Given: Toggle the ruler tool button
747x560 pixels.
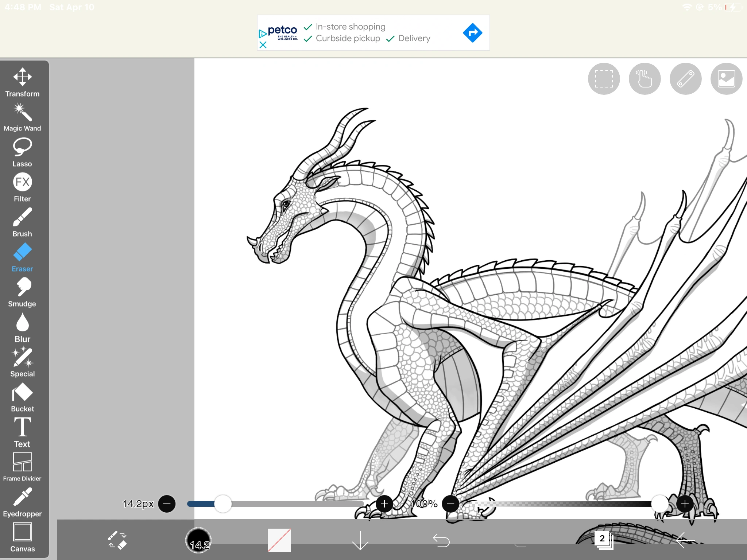Looking at the screenshot, I should [x=685, y=79].
